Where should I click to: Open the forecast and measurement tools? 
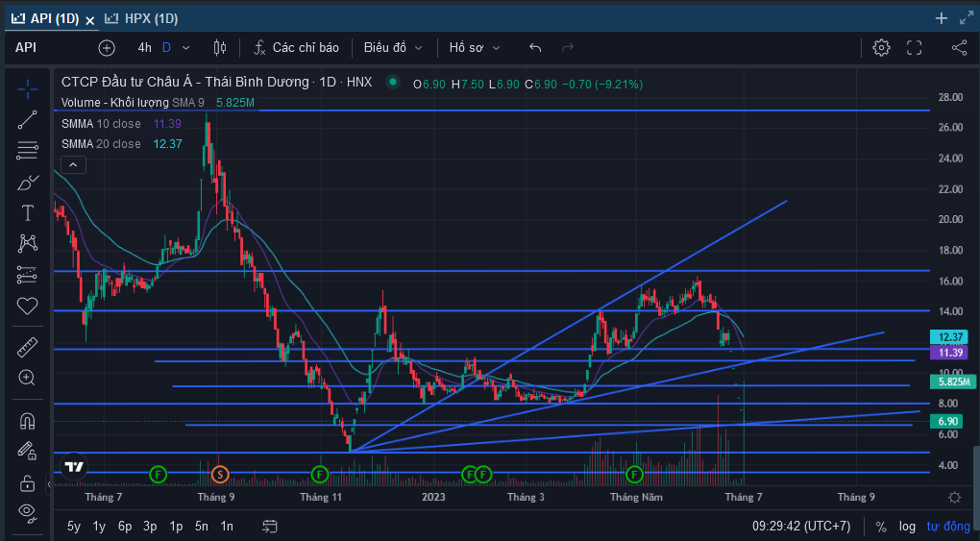(x=28, y=275)
